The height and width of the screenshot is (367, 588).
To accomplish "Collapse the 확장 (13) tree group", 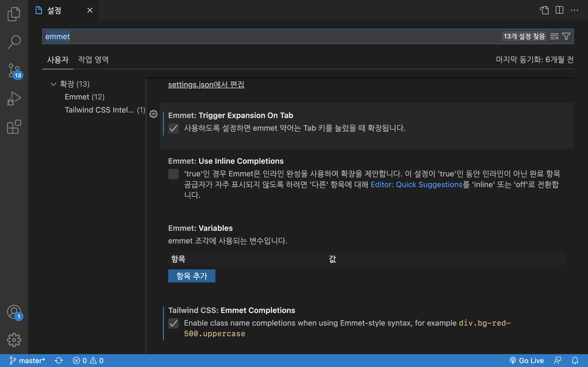I will click(53, 84).
